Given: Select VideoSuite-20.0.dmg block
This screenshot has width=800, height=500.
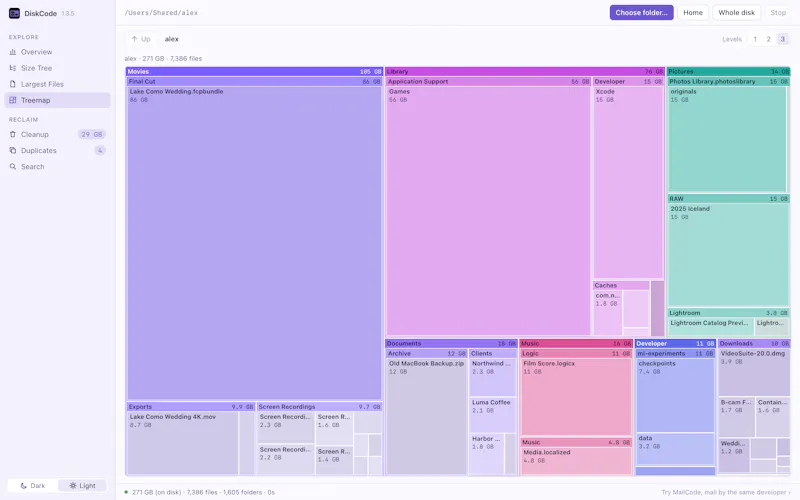Looking at the screenshot, I should pos(754,372).
